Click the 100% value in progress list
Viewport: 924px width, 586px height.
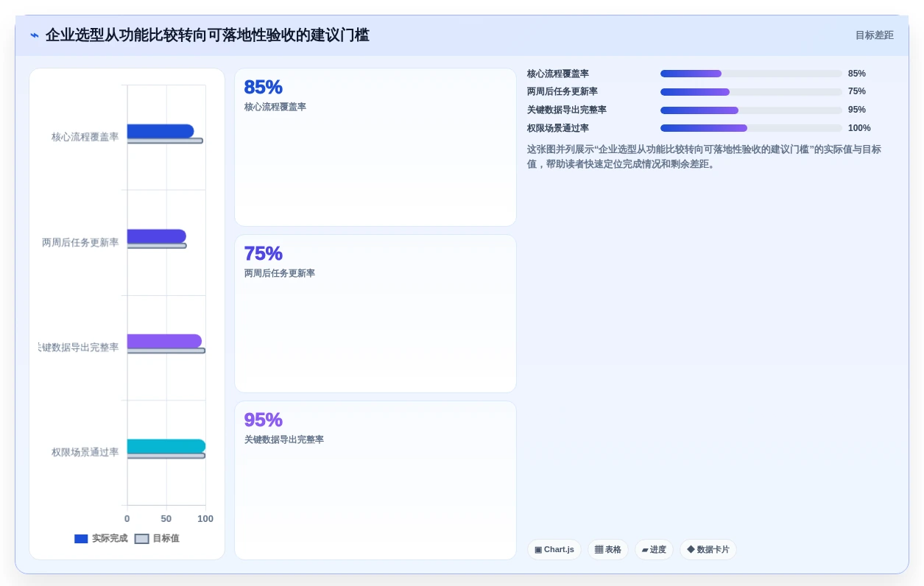pyautogui.click(x=859, y=128)
